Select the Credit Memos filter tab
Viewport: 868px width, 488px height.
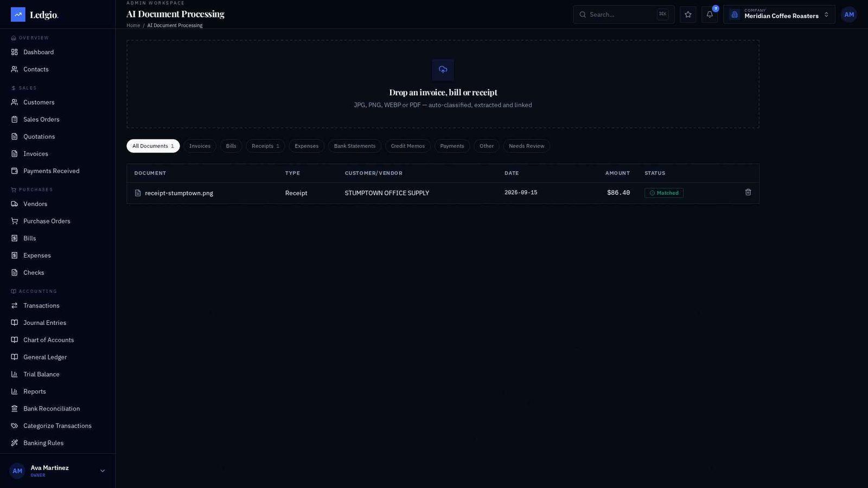tap(408, 146)
